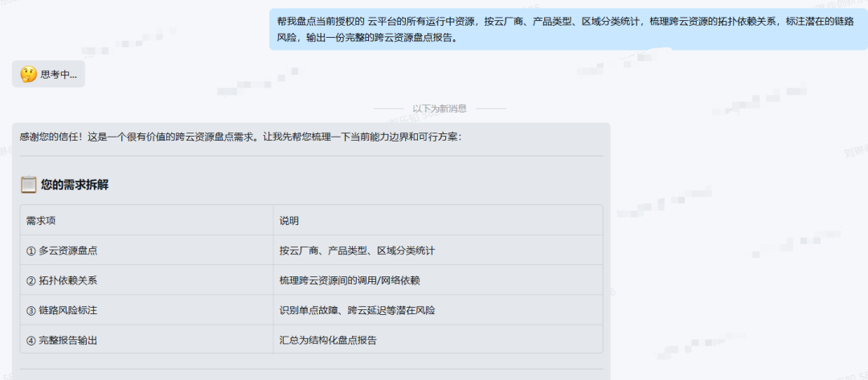Screen dimensions: 868x380
Task: Click the clipboard icon beside 您的需求拆解
Action: click(28, 185)
